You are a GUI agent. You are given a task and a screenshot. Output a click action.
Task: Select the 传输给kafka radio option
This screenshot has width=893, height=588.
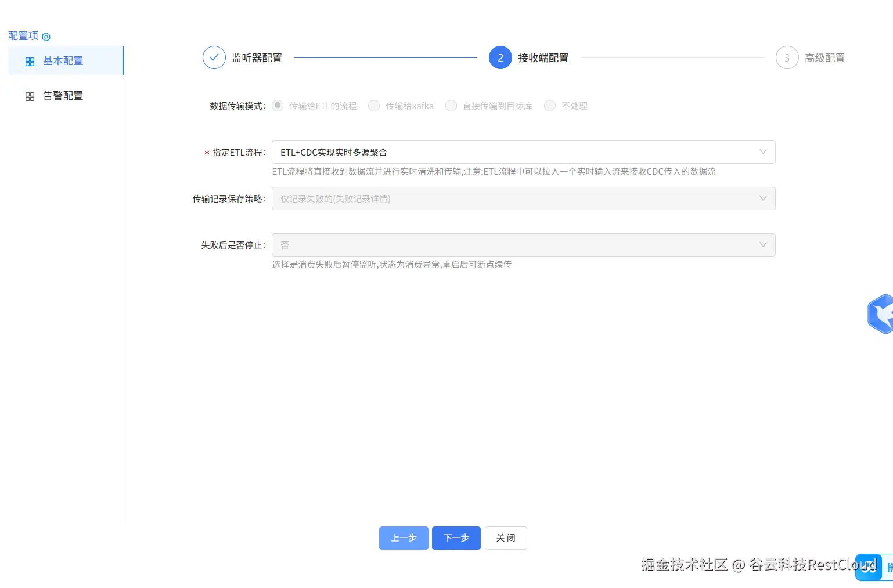(x=374, y=106)
